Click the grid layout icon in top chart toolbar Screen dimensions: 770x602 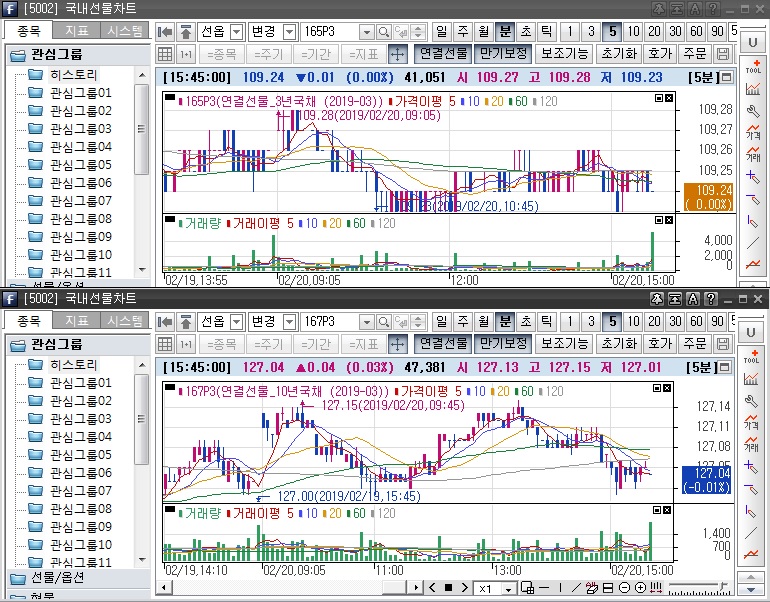pos(166,53)
